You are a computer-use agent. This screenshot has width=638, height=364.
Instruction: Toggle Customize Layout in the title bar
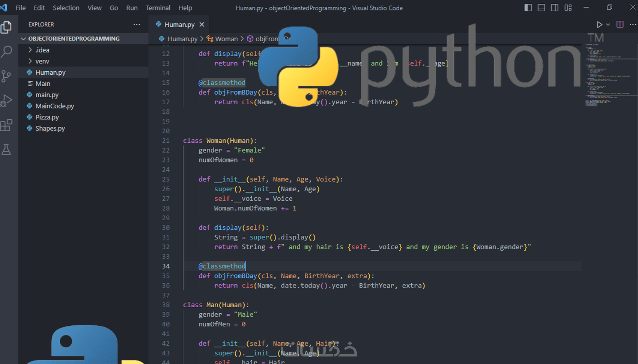pos(568,8)
